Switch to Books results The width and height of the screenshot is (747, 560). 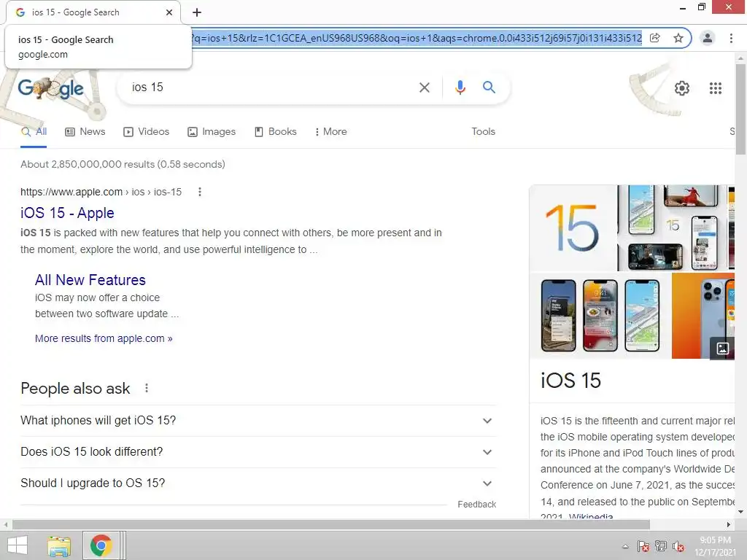[275, 132]
